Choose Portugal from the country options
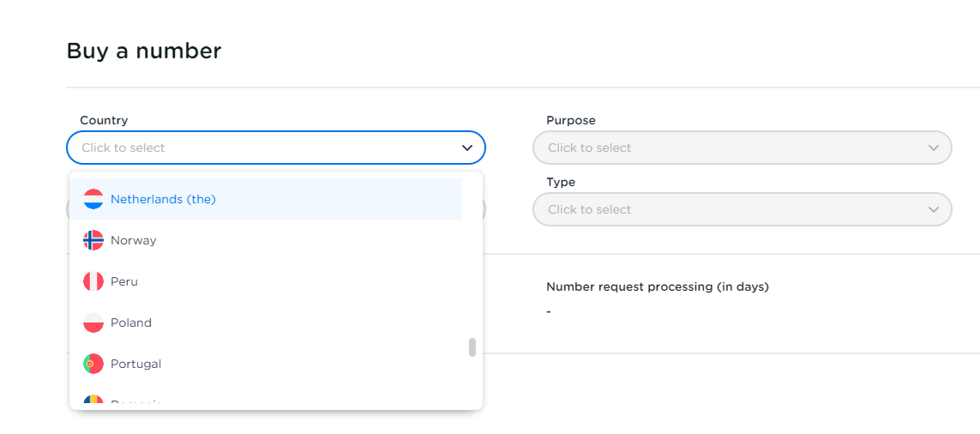The height and width of the screenshot is (434, 980). click(136, 364)
